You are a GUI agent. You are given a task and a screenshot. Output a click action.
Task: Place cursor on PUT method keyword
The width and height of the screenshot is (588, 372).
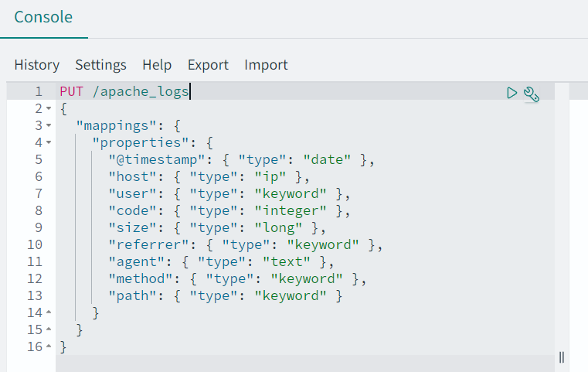[x=72, y=91]
